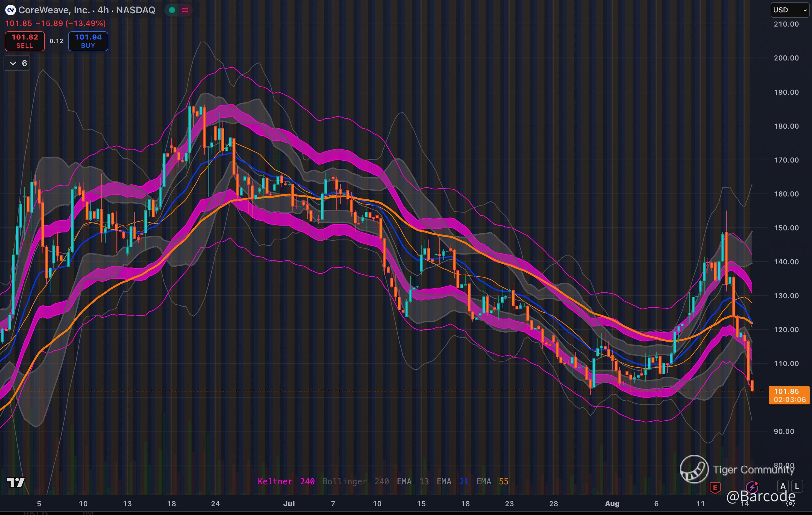Click the Jul label on time axis
The image size is (812, 515).
coord(289,503)
